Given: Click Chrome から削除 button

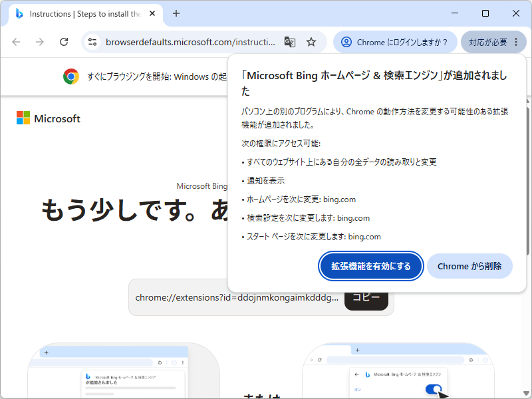Looking at the screenshot, I should (x=469, y=266).
